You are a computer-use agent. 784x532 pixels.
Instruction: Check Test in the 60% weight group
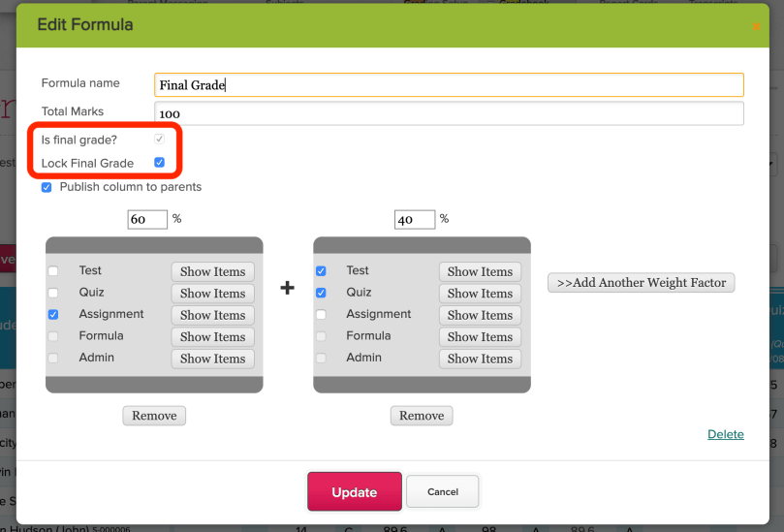coord(53,271)
